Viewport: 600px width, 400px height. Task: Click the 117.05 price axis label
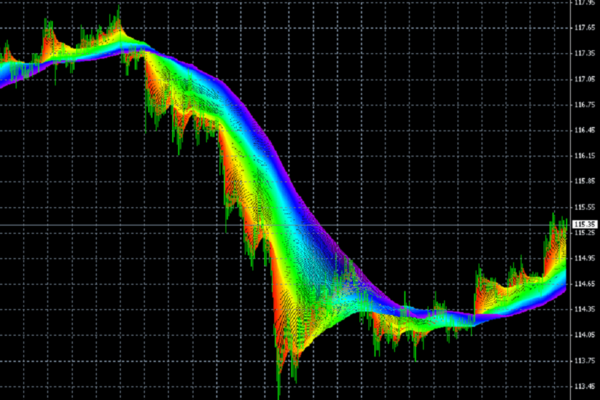[x=585, y=79]
